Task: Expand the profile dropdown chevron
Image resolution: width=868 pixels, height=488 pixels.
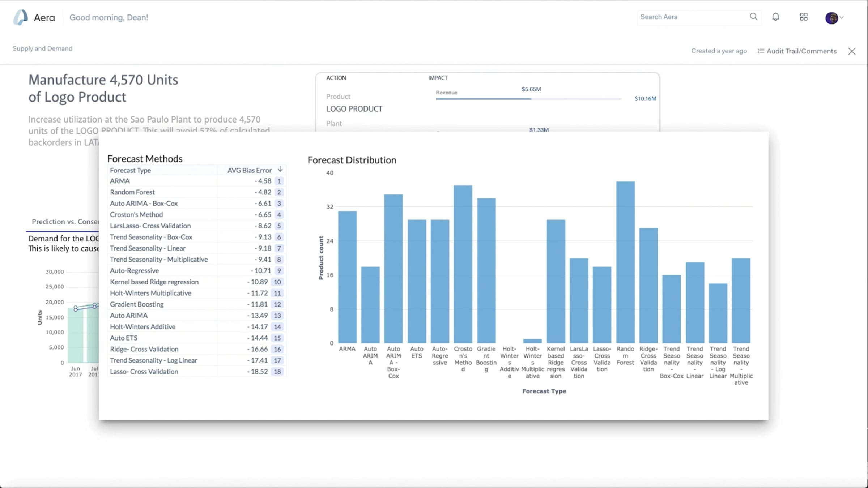Action: 842,17
